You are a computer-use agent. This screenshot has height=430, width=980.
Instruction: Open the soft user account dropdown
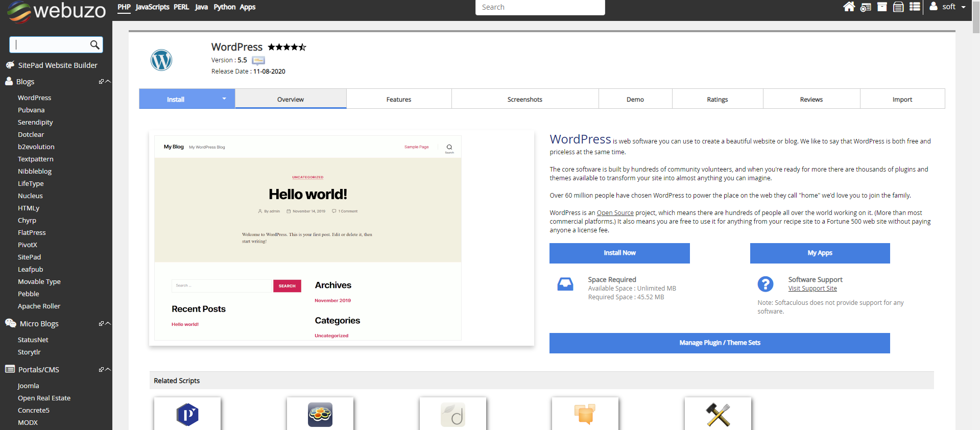(948, 7)
